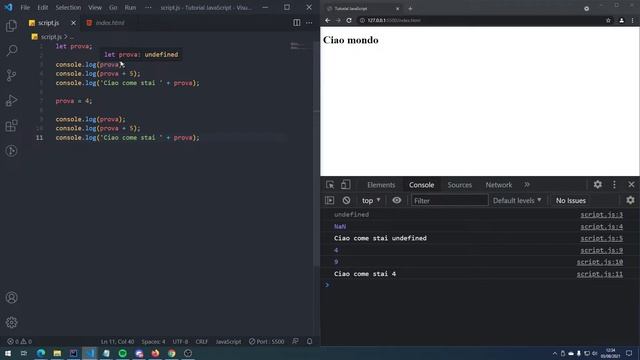Open Microsoft Edge from the taskbar

click(x=41, y=353)
